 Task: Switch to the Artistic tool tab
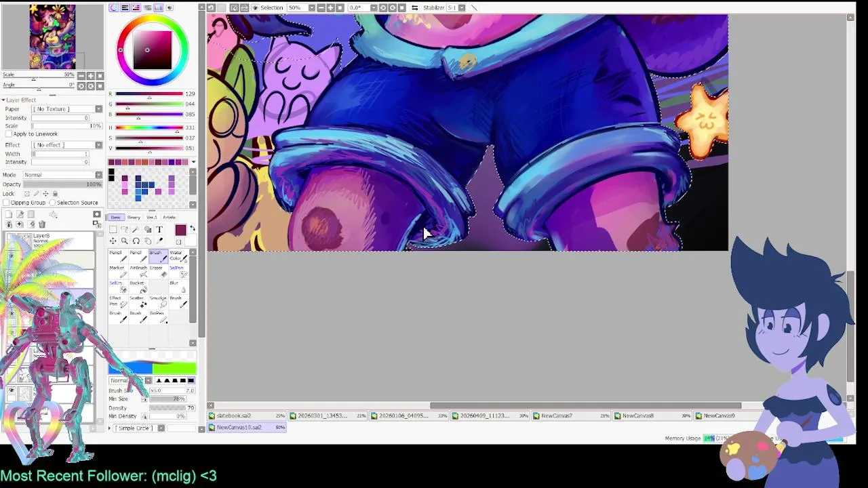170,218
